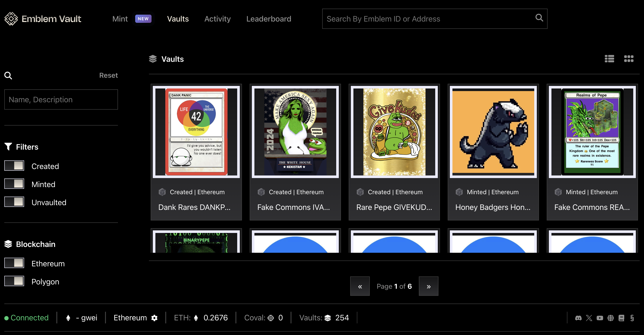The height and width of the screenshot is (335, 644).
Task: Toggle the Minted filter switch
Action: [14, 184]
